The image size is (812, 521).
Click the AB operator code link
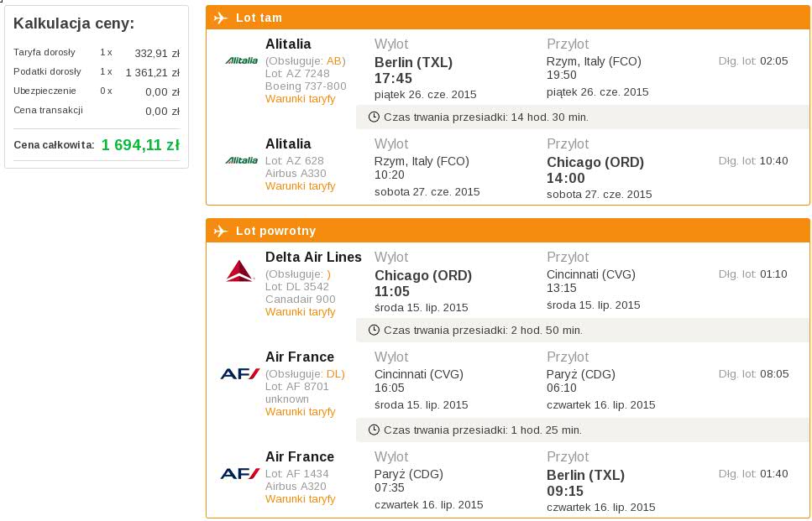[x=334, y=61]
